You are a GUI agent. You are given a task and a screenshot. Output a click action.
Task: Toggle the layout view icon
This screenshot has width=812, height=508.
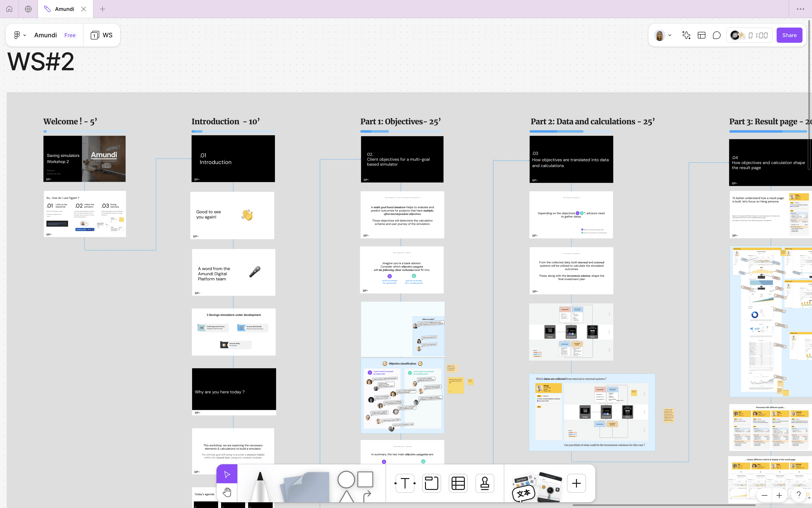(702, 35)
